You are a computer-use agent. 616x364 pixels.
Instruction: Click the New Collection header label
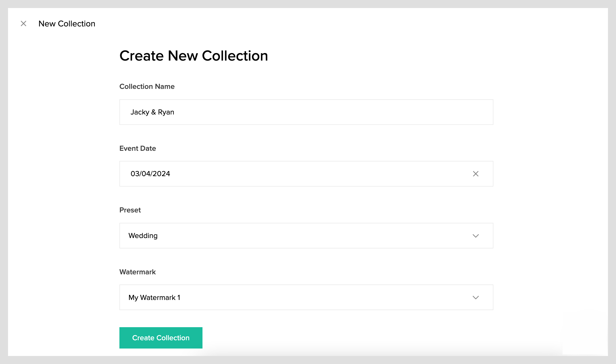click(67, 23)
